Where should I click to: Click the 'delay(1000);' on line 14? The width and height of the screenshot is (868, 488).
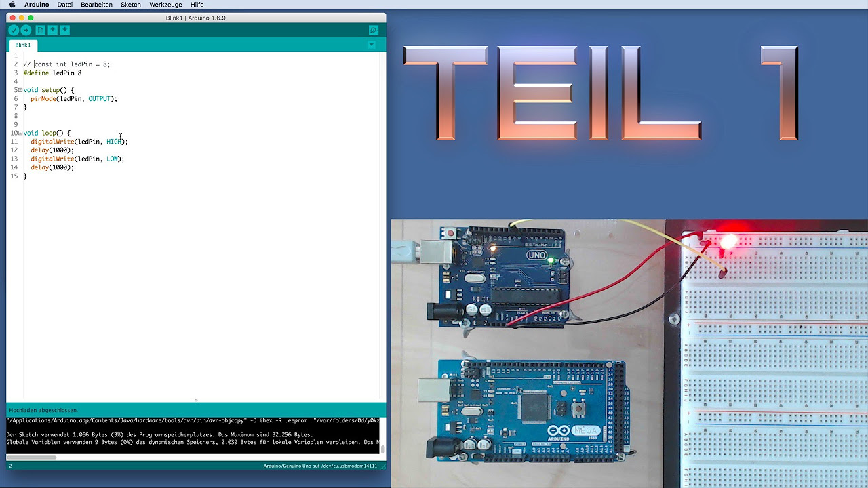click(x=52, y=167)
